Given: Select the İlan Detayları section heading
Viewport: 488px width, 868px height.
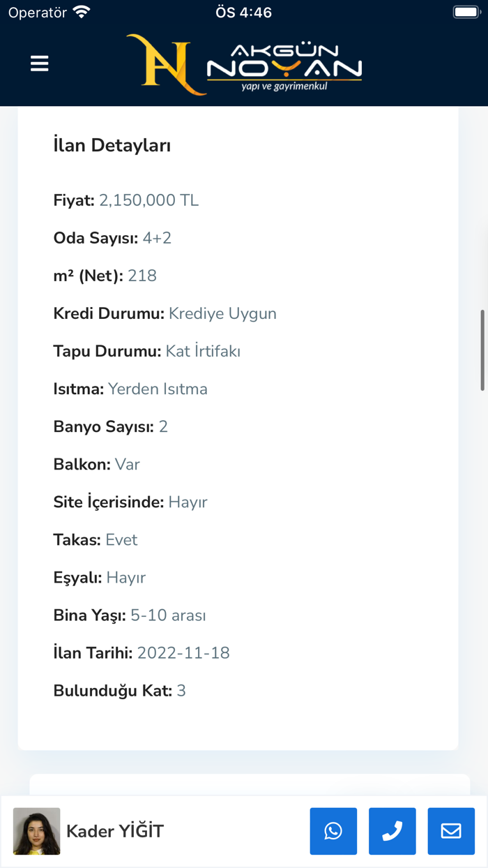Looking at the screenshot, I should (112, 144).
